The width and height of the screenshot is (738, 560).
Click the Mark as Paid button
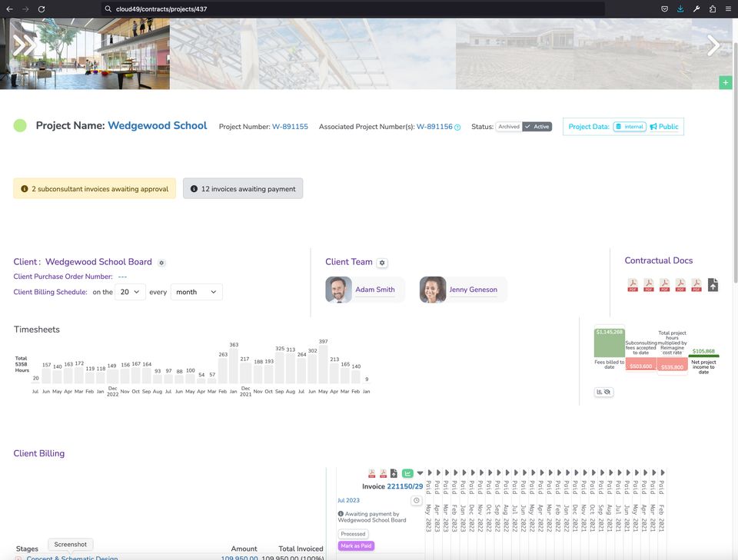point(355,545)
